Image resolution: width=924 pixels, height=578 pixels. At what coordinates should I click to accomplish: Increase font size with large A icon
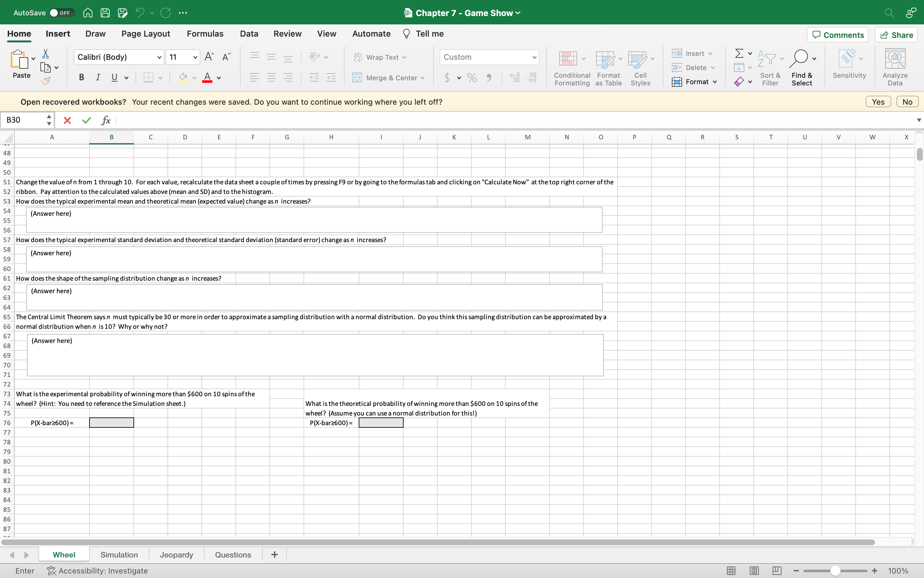point(209,57)
